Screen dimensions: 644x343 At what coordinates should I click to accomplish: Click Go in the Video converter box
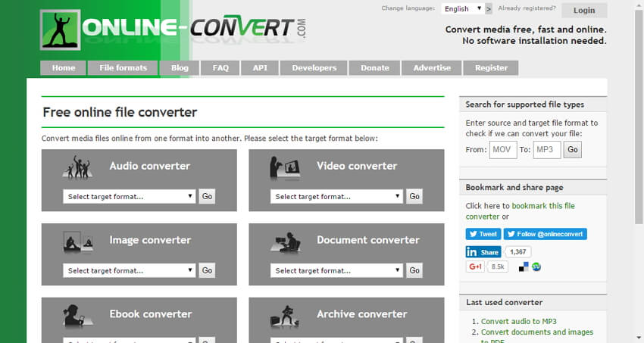(x=414, y=196)
